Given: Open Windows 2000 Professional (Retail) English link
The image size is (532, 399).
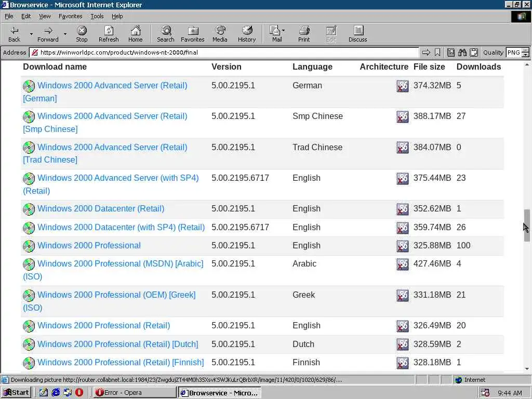Looking at the screenshot, I should 103,326.
